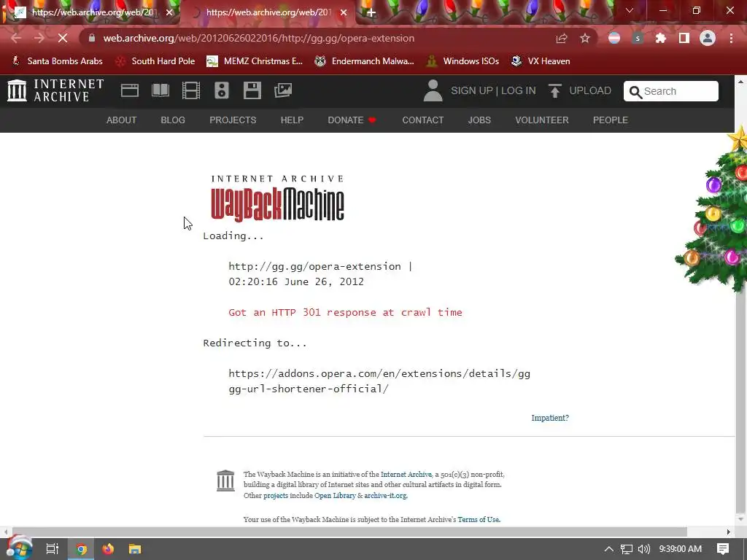
Task: Open the Internet Archive home logo
Action: (x=55, y=90)
